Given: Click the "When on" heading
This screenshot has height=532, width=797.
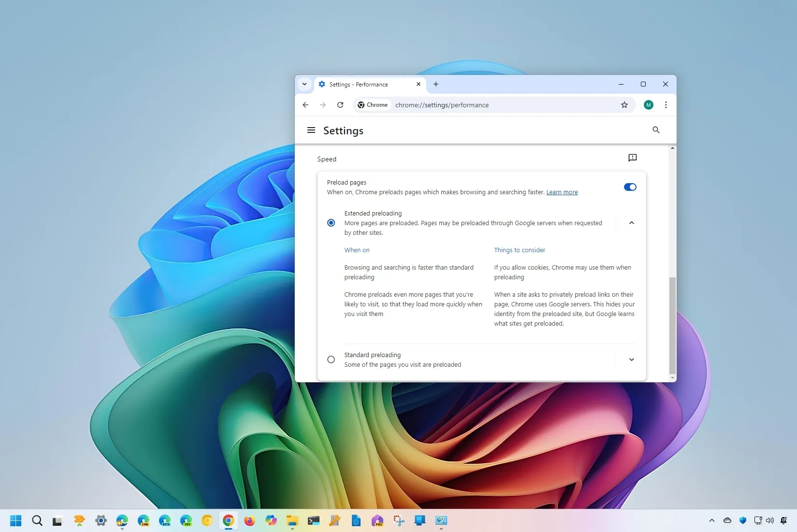Looking at the screenshot, I should point(357,250).
